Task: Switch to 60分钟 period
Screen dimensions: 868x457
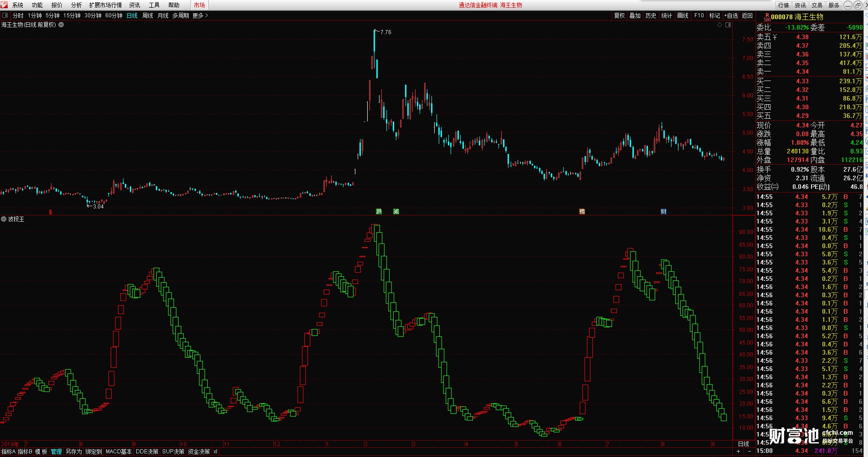Action: [x=114, y=15]
